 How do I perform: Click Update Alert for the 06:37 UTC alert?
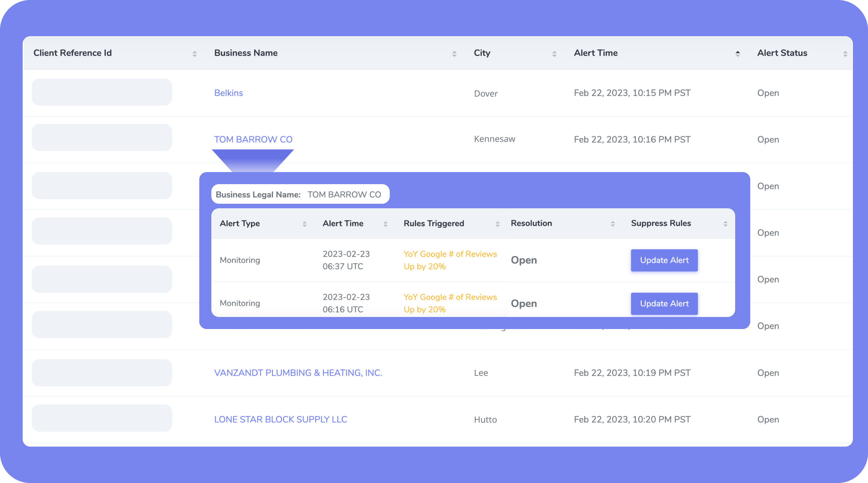(x=664, y=260)
